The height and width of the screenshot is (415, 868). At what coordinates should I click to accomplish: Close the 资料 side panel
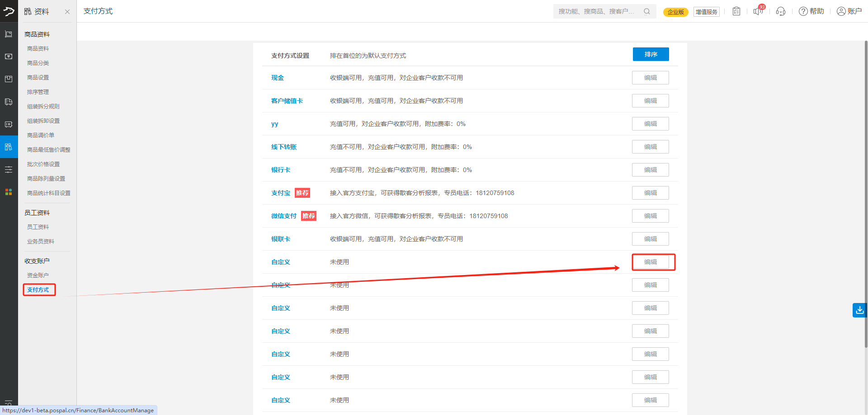pos(67,12)
